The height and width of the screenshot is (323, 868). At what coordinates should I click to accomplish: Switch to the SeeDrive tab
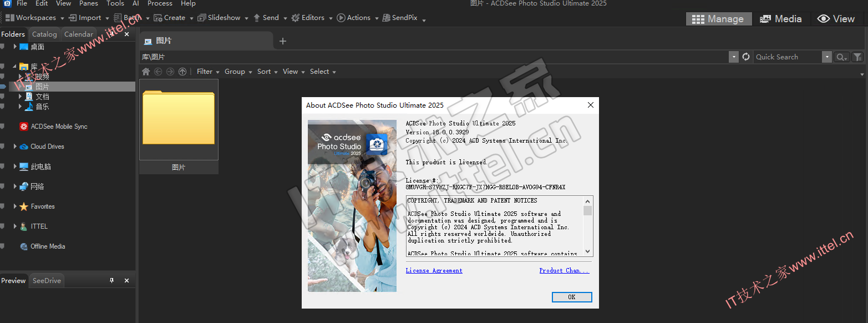(47, 280)
